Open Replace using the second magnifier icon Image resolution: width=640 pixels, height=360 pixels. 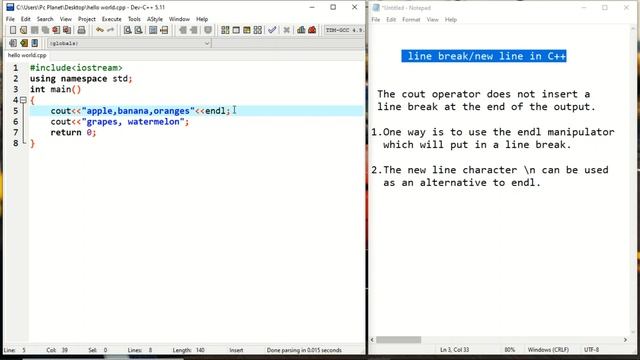pos(139,30)
